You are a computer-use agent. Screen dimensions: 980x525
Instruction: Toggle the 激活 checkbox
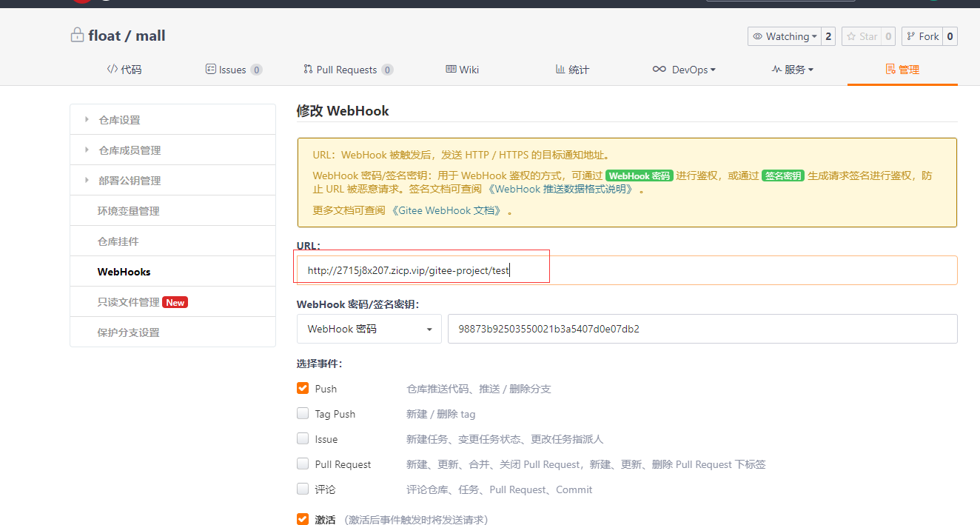pos(303,519)
